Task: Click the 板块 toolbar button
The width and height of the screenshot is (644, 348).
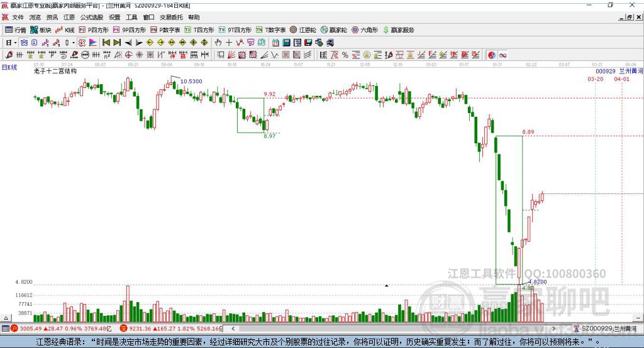Action: (41, 30)
